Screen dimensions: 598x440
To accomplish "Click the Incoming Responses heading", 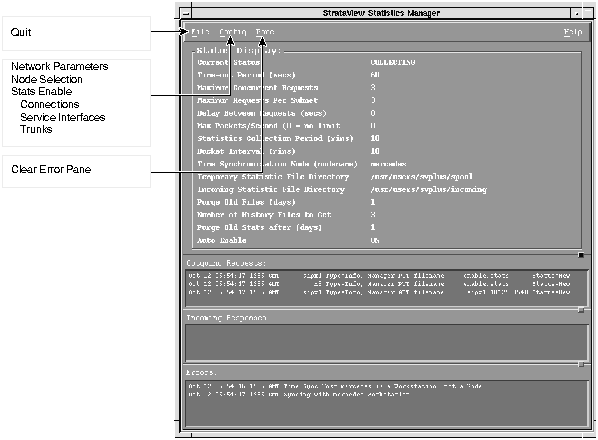I will click(x=226, y=318).
